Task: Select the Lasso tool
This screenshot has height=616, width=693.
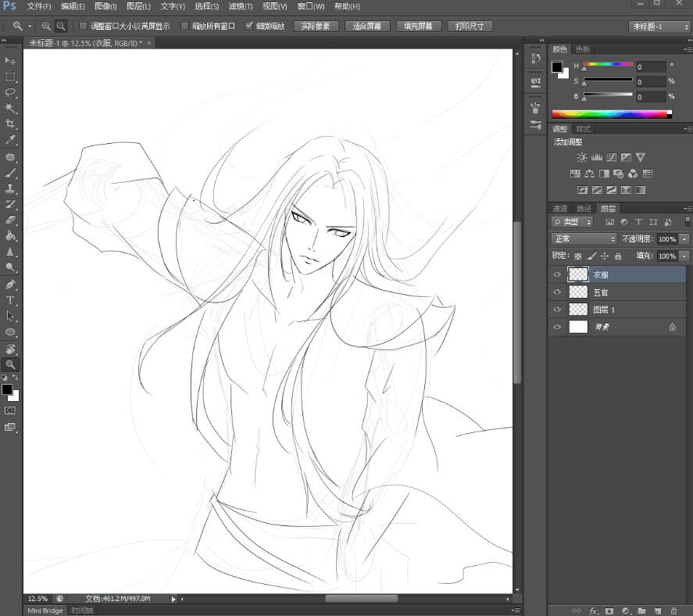Action: (x=10, y=92)
